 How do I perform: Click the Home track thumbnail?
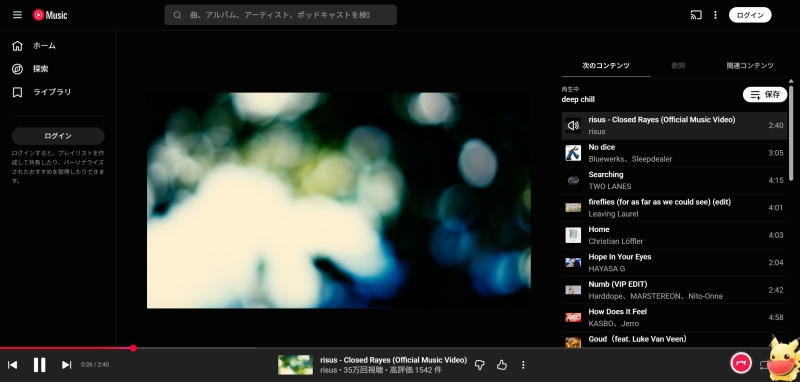pyautogui.click(x=573, y=235)
